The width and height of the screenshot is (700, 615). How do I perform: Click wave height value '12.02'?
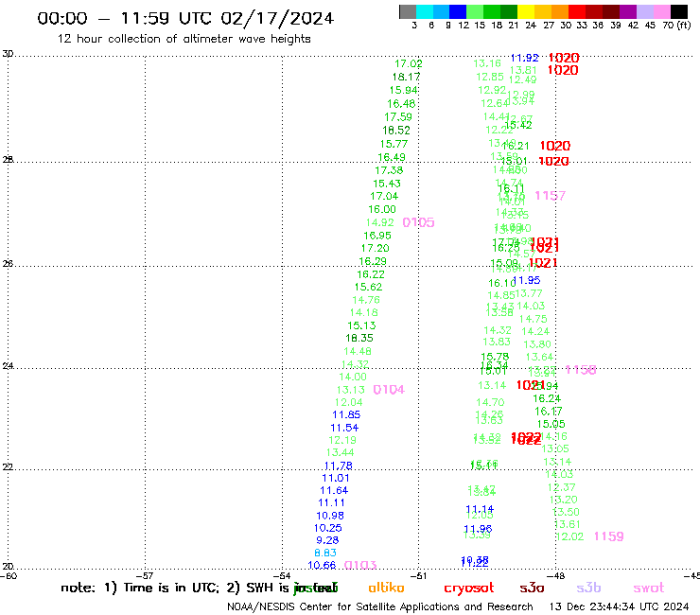tap(569, 536)
